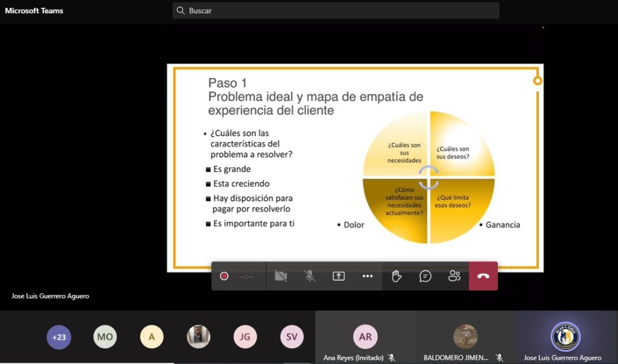Select the JG participant avatar
Viewport: 618px width, 364px height.
245,337
